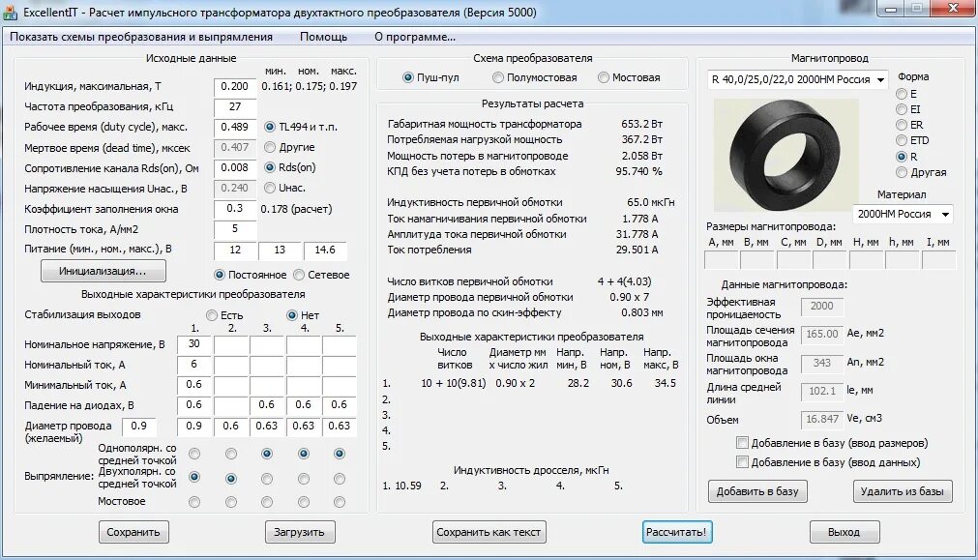
Task: Click the ExcellentIT app icon in title bar
Action: tap(10, 12)
